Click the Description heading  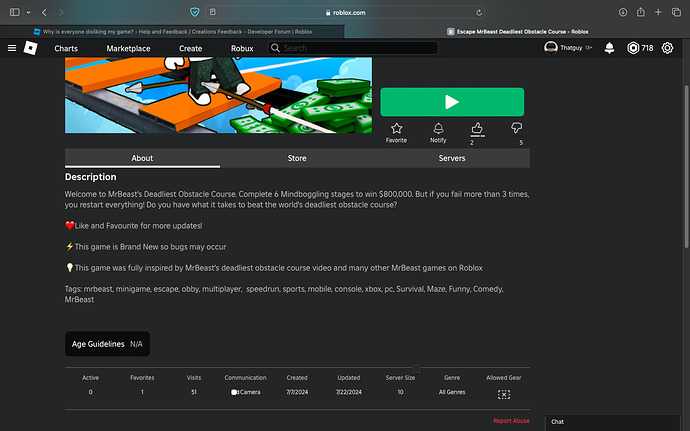tap(91, 177)
